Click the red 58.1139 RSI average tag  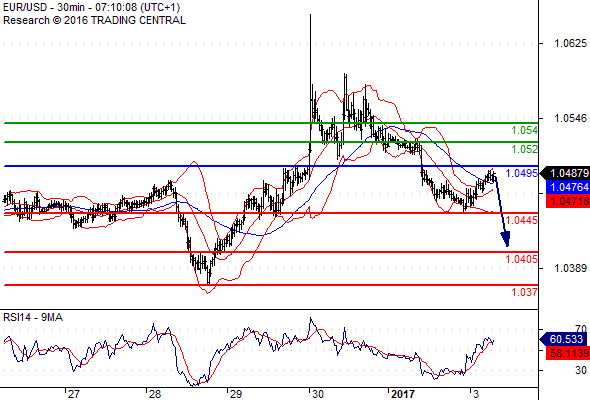point(568,353)
